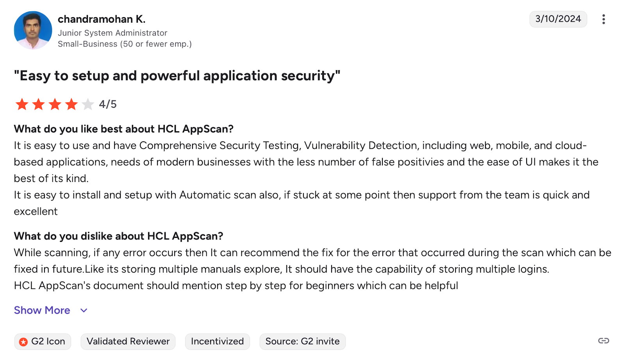This screenshot has height=364, width=625.
Task: Click the Source: G2 invite badge
Action: 302,341
